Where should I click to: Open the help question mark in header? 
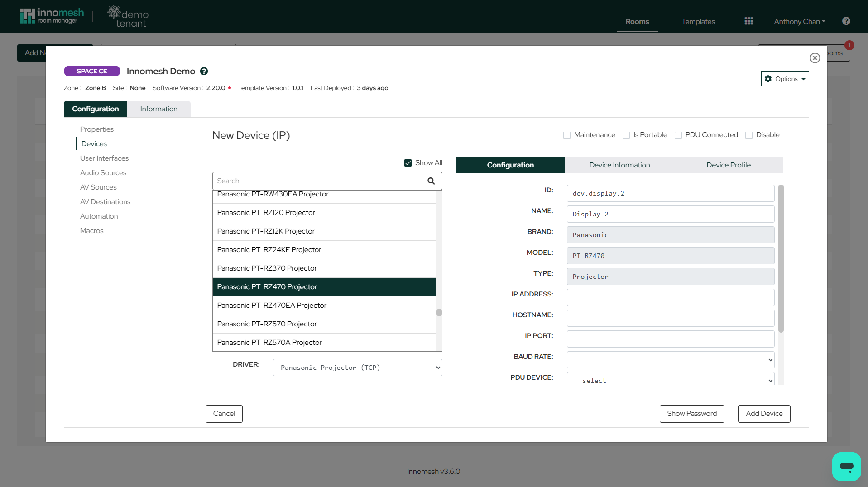pyautogui.click(x=846, y=21)
